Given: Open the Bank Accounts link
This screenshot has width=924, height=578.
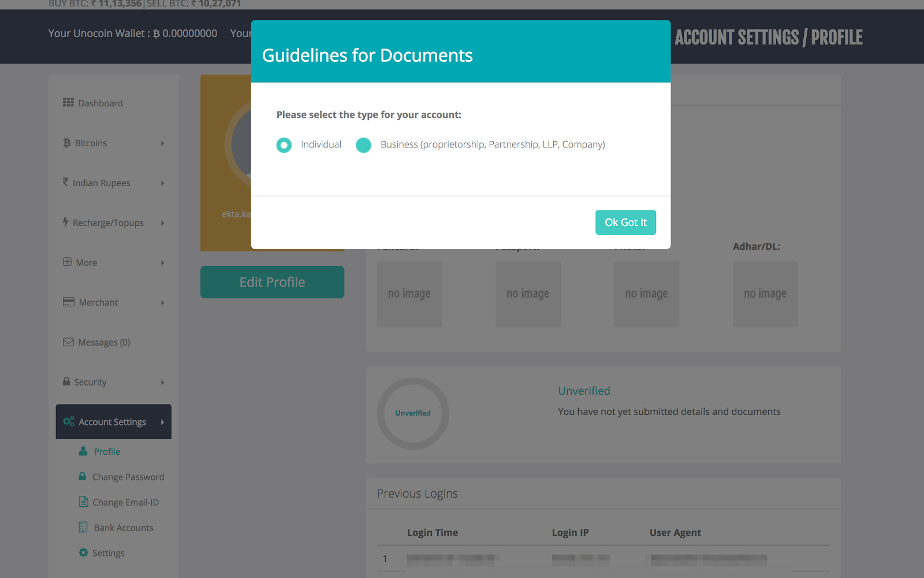Looking at the screenshot, I should click(x=124, y=528).
